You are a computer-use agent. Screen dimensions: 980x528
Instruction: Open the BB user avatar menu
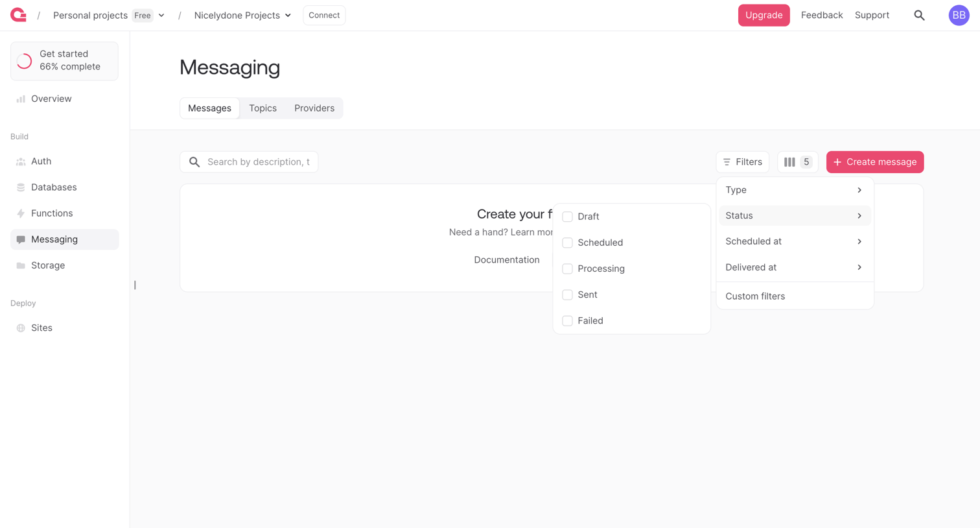959,15
